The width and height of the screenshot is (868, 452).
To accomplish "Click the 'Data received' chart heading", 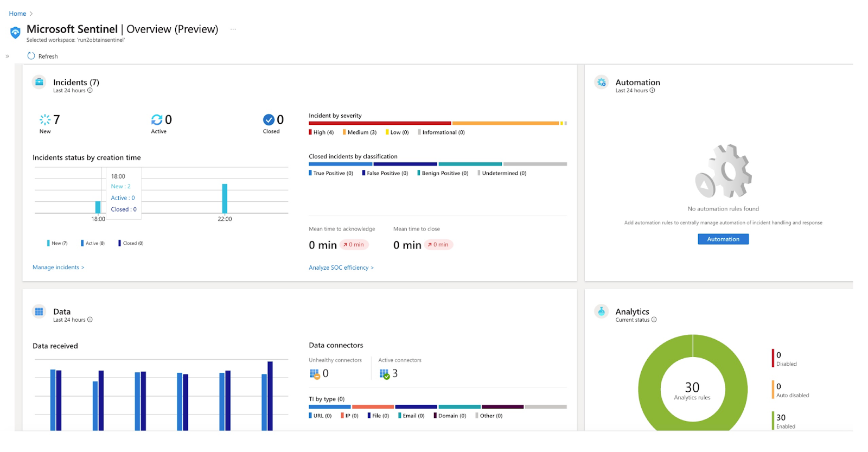I will [55, 346].
